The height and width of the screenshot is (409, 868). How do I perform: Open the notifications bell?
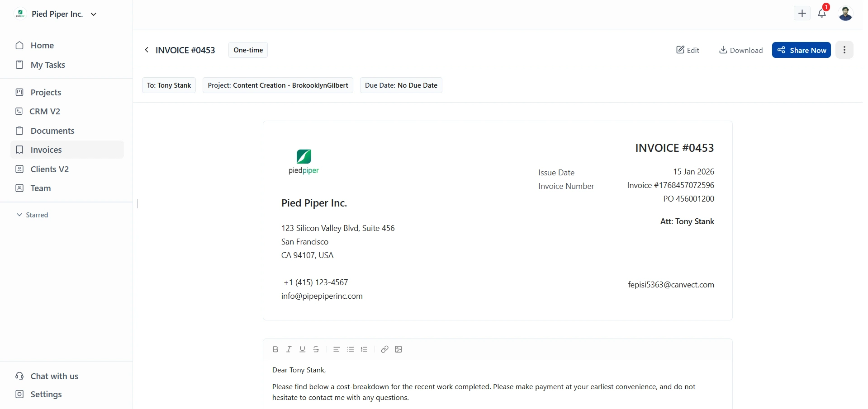coord(822,14)
